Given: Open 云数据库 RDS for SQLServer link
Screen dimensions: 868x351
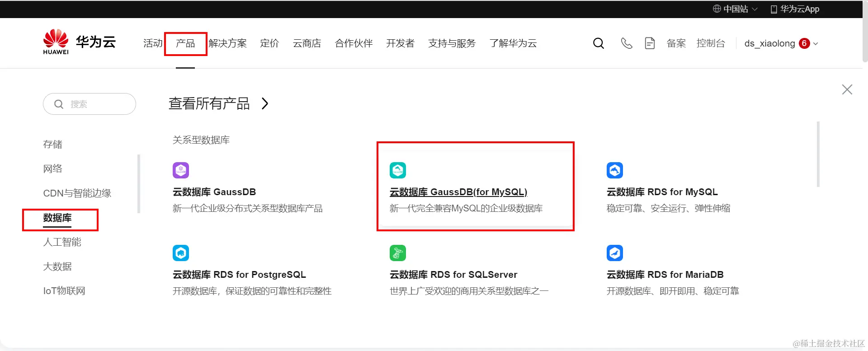Looking at the screenshot, I should [x=453, y=275].
